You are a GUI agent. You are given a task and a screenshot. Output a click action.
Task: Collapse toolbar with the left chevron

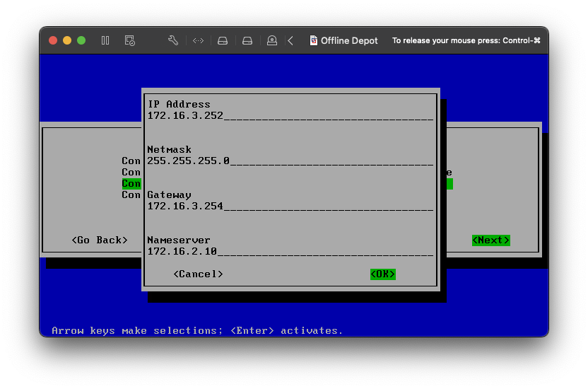(x=290, y=40)
